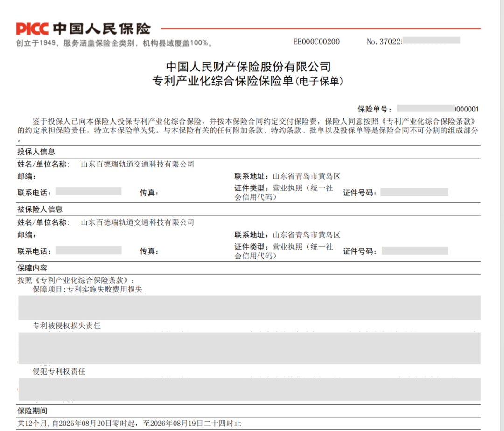Click the policyholder address 山东省青岛市黄岛区

coord(306,176)
